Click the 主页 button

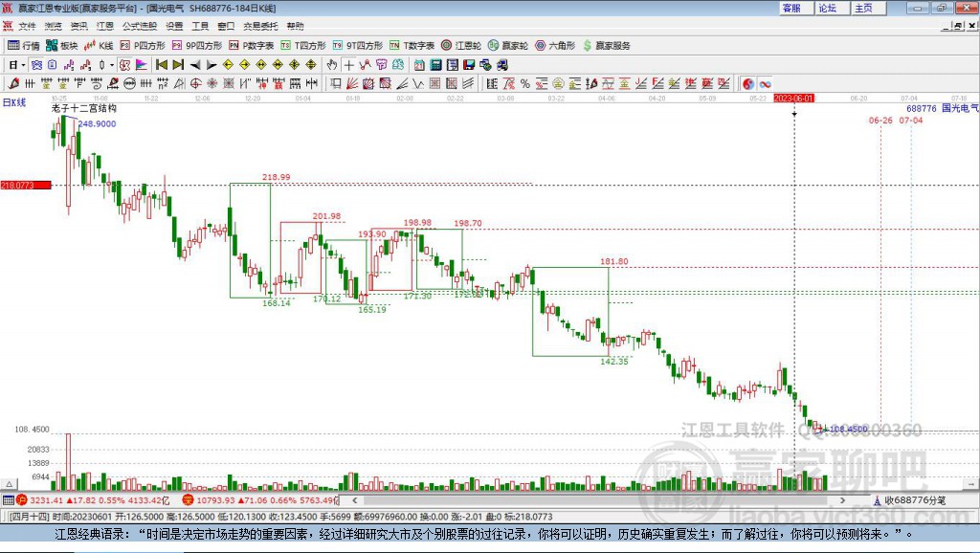[x=868, y=8]
